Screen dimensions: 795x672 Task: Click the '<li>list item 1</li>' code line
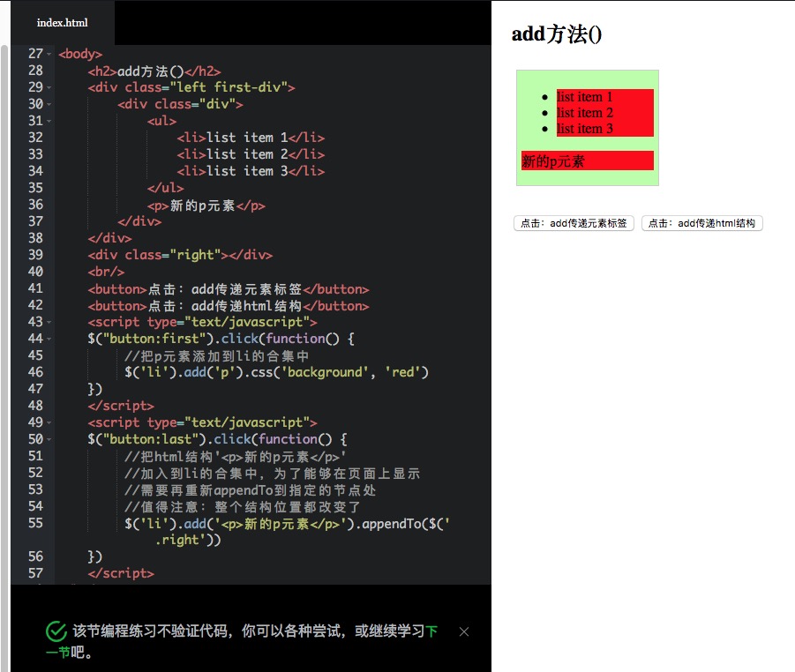pyautogui.click(x=251, y=138)
